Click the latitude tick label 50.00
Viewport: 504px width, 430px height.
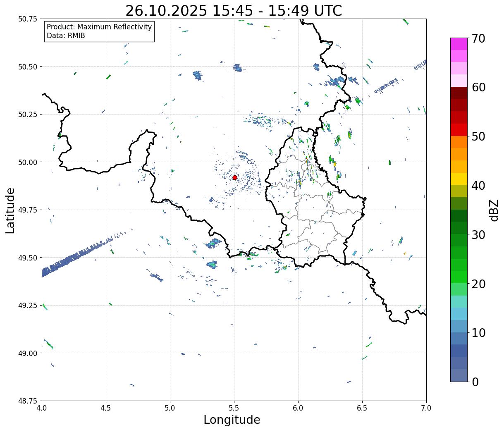[x=28, y=162]
